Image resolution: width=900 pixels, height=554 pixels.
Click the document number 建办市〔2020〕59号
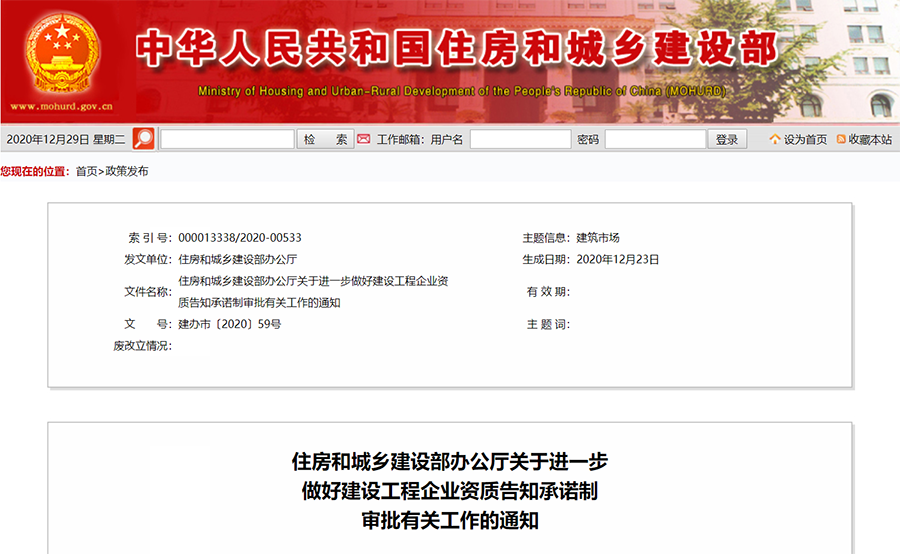pyautogui.click(x=230, y=324)
